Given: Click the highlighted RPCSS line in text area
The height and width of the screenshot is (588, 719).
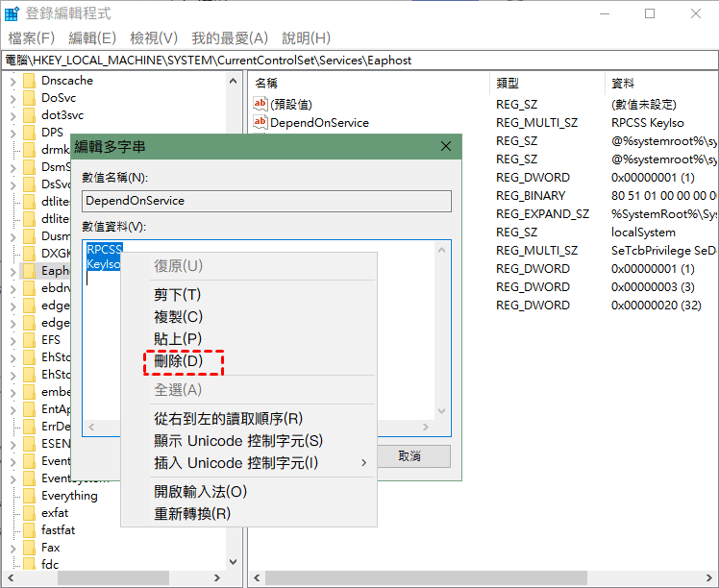Looking at the screenshot, I should point(105,249).
